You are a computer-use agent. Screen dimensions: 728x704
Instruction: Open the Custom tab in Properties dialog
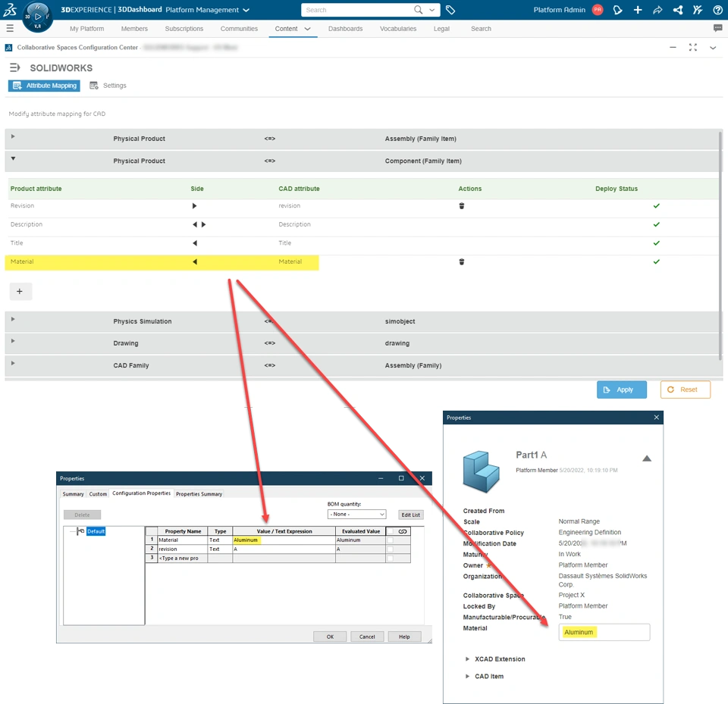[x=98, y=494]
